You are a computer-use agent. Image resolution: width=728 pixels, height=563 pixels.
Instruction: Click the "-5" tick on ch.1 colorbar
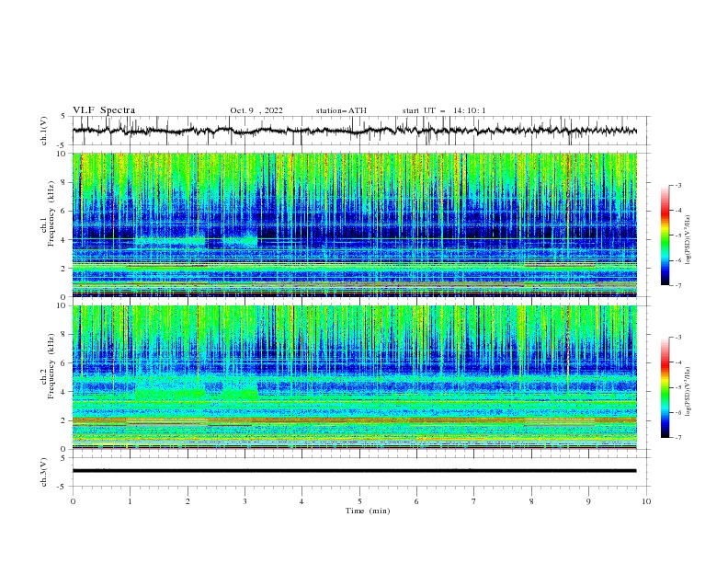(x=678, y=236)
